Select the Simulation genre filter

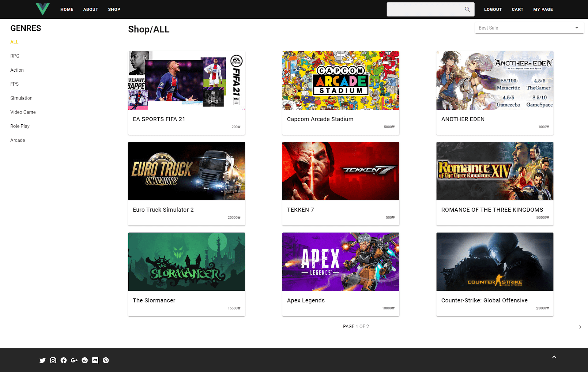[x=21, y=98]
